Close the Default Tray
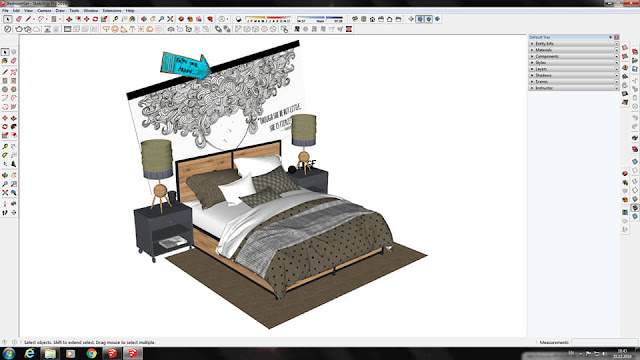640x360 pixels. point(617,37)
